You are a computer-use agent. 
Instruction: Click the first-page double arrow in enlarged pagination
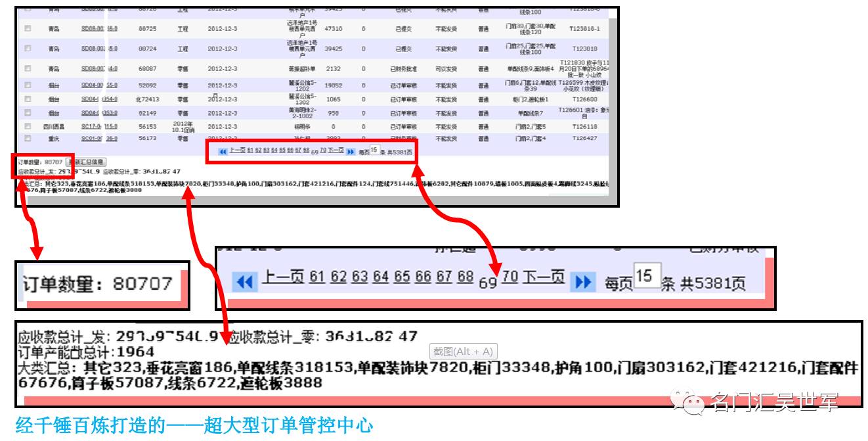(x=244, y=282)
